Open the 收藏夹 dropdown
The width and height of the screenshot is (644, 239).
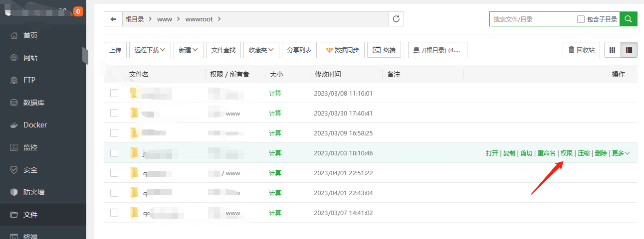tap(261, 50)
